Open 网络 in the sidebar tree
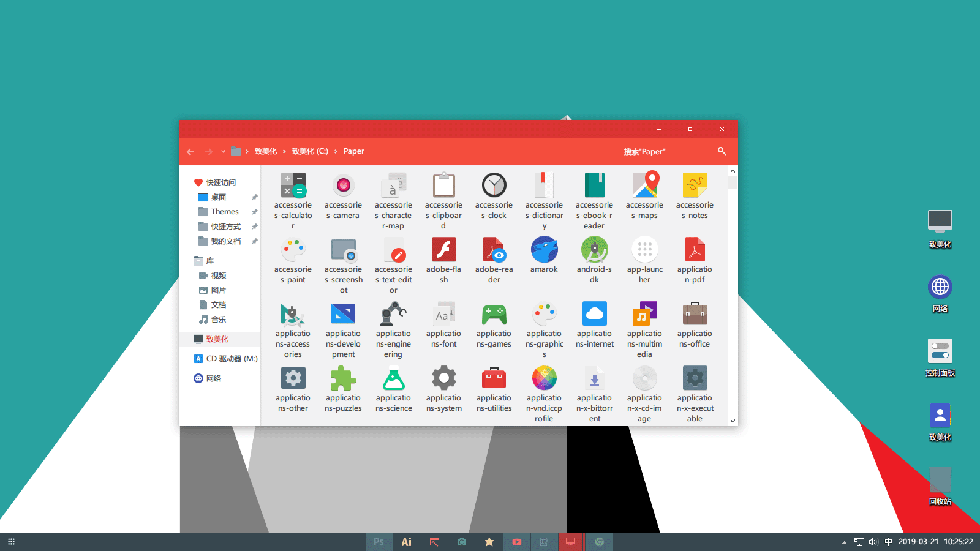 point(208,378)
